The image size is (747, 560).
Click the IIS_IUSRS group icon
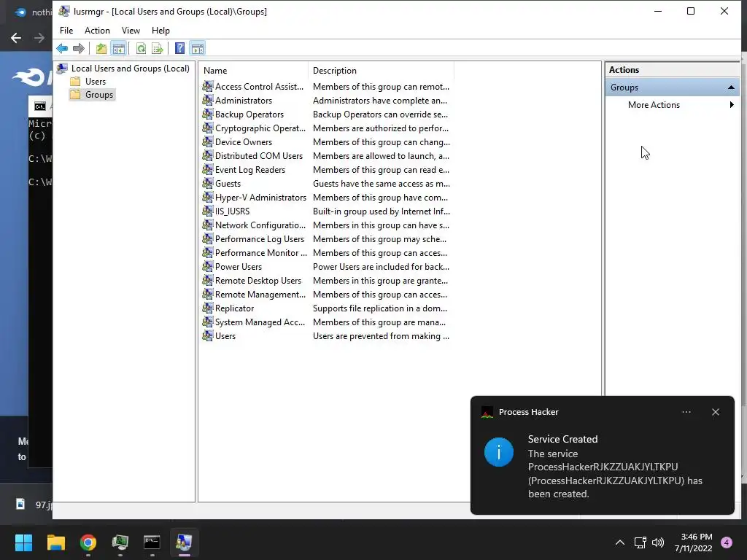[x=208, y=211]
